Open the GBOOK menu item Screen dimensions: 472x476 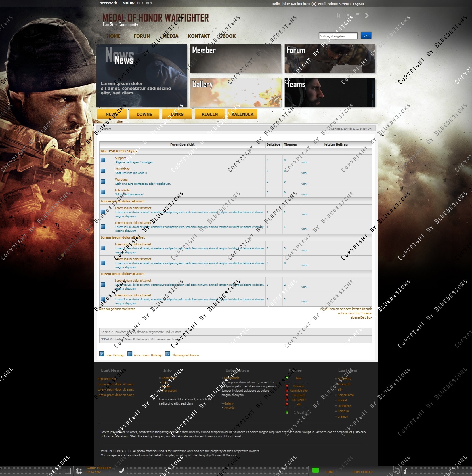pos(227,36)
